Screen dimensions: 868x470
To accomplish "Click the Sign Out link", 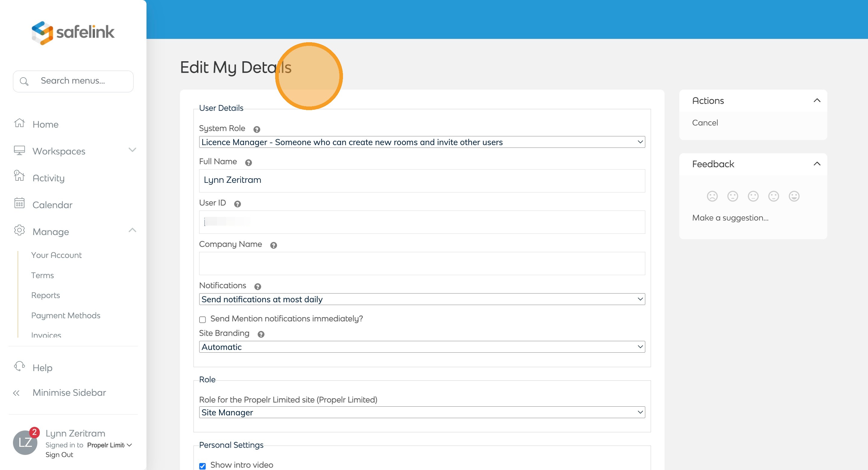I will (x=59, y=455).
